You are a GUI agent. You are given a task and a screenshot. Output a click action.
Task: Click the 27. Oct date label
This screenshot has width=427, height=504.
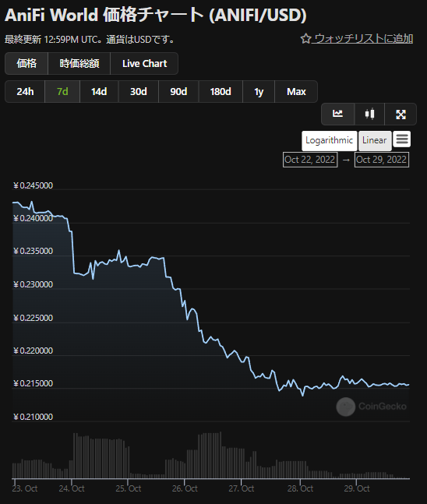241,488
